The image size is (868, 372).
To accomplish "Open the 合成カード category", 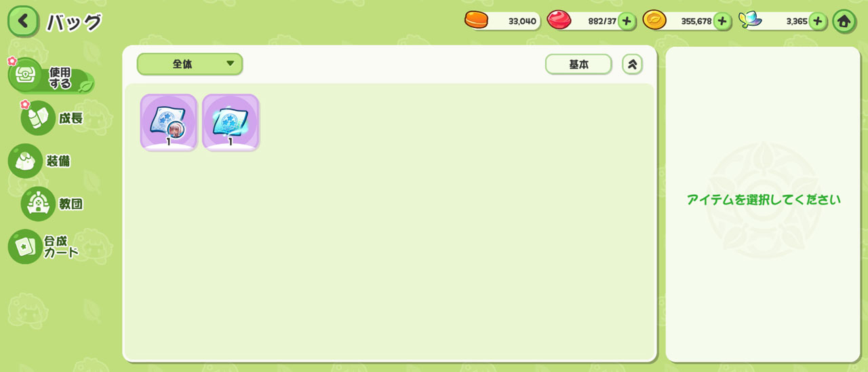I will point(45,246).
